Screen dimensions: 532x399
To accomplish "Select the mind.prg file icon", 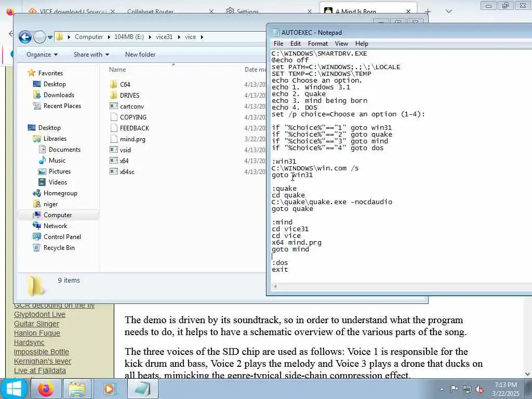I will pyautogui.click(x=114, y=139).
